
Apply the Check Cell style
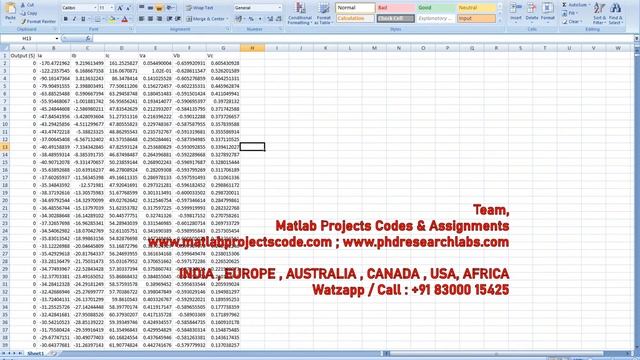[395, 18]
